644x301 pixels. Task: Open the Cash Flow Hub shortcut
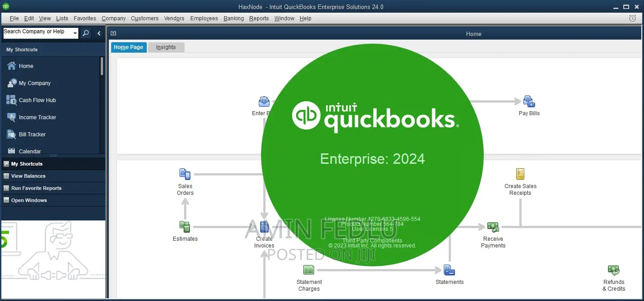(37, 100)
